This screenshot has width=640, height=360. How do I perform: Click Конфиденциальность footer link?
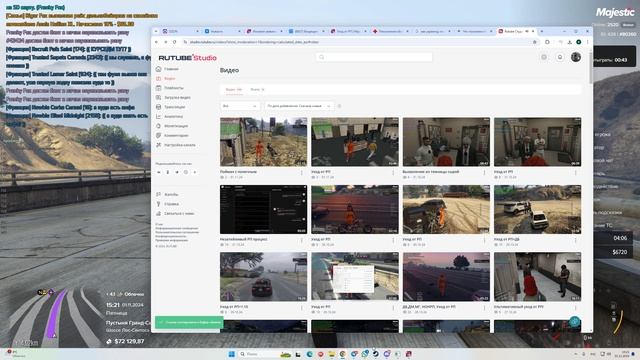pos(171,236)
